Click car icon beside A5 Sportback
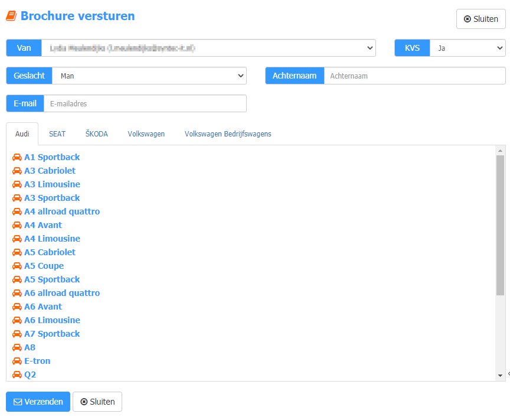 pos(17,279)
